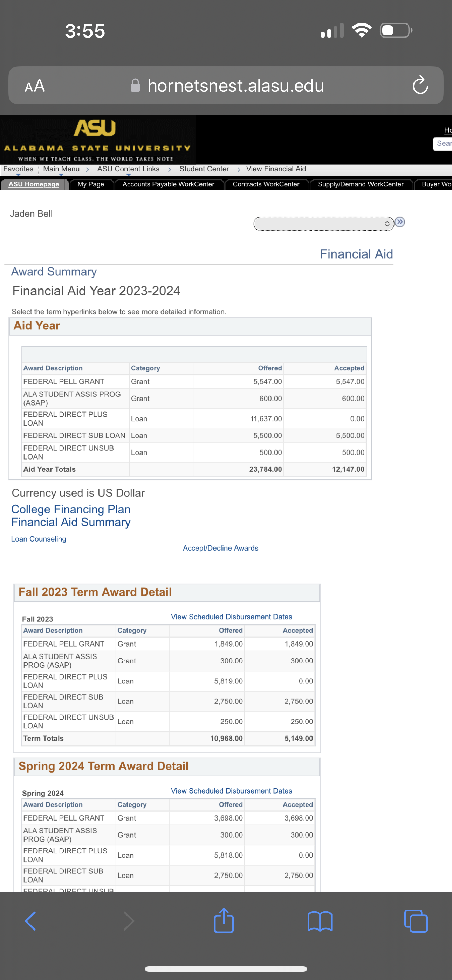Open the Financial Aid Summary link
This screenshot has height=980, width=452.
pyautogui.click(x=71, y=522)
